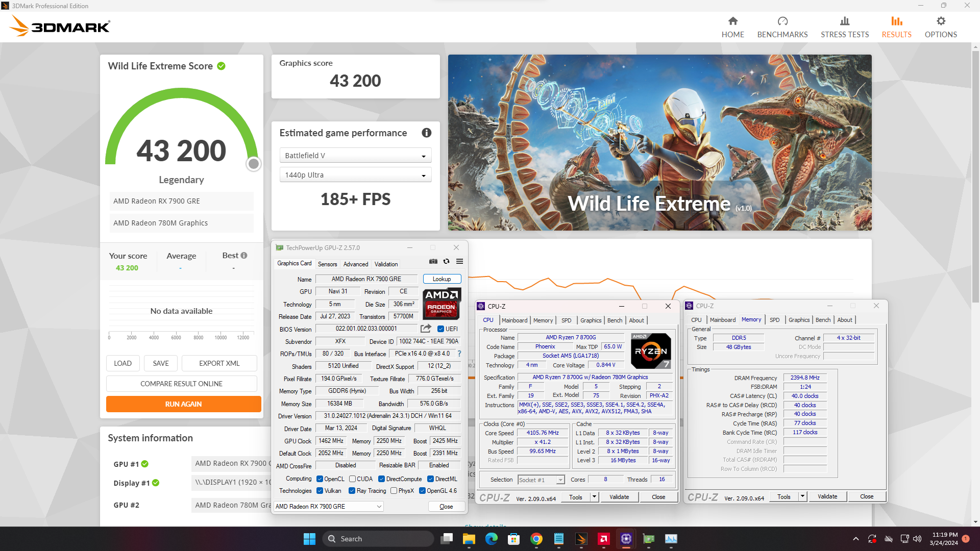Toggle the OpenCL checkbox
This screenshot has height=551, width=980.
pyautogui.click(x=320, y=479)
